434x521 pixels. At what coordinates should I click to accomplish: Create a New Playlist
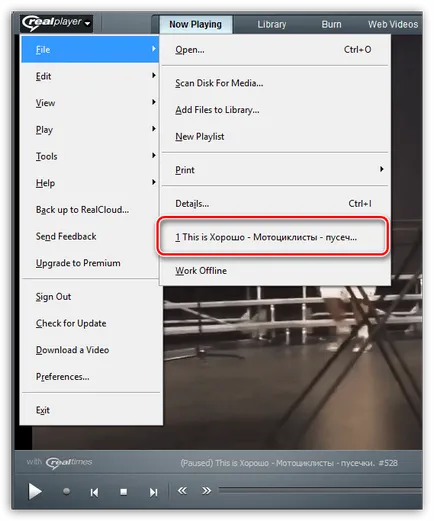pyautogui.click(x=275, y=136)
